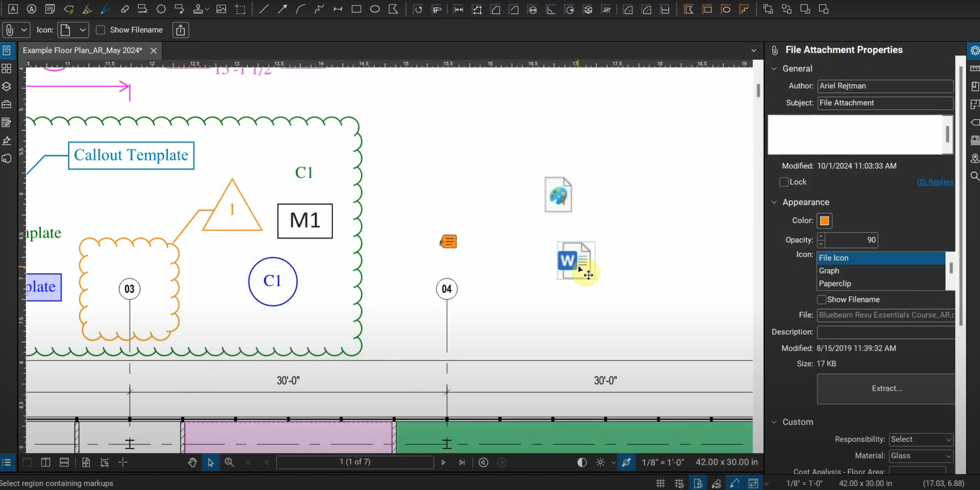Open the Material dropdown showing Glass
Viewport: 980px width, 490px height.
click(921, 456)
